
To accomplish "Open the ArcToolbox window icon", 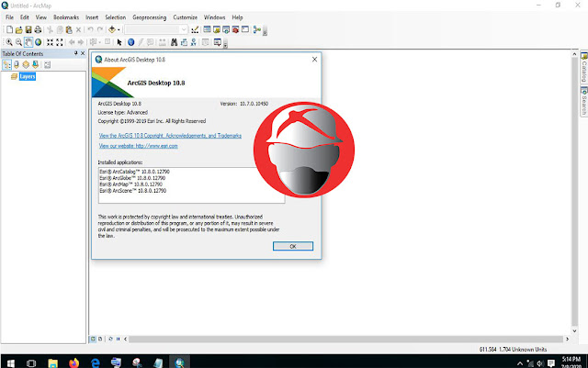I will click(x=235, y=29).
